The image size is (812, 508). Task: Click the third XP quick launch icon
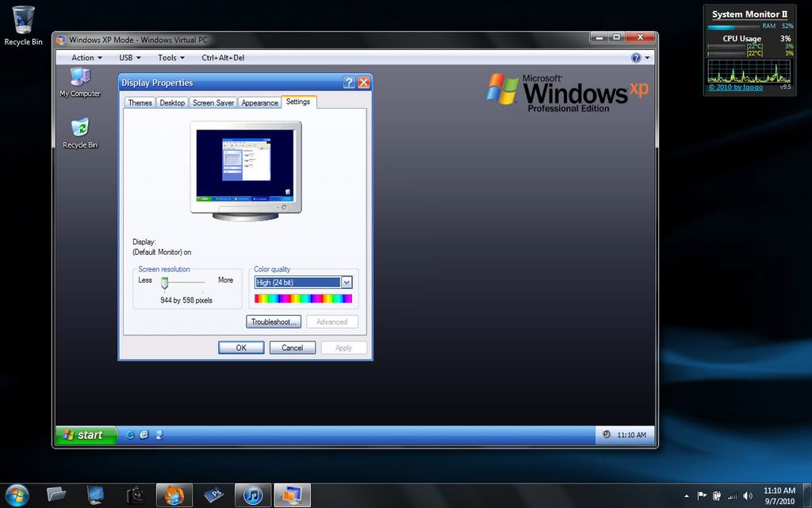[159, 435]
